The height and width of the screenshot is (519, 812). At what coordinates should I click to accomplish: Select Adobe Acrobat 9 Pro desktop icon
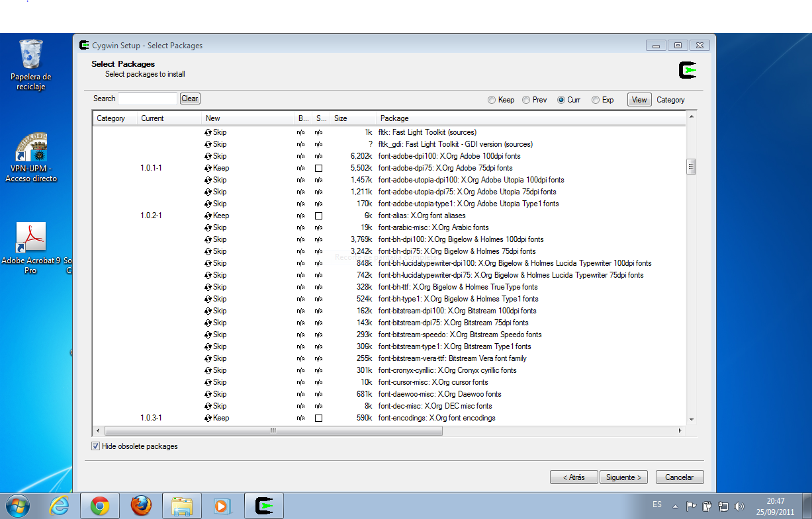click(31, 248)
